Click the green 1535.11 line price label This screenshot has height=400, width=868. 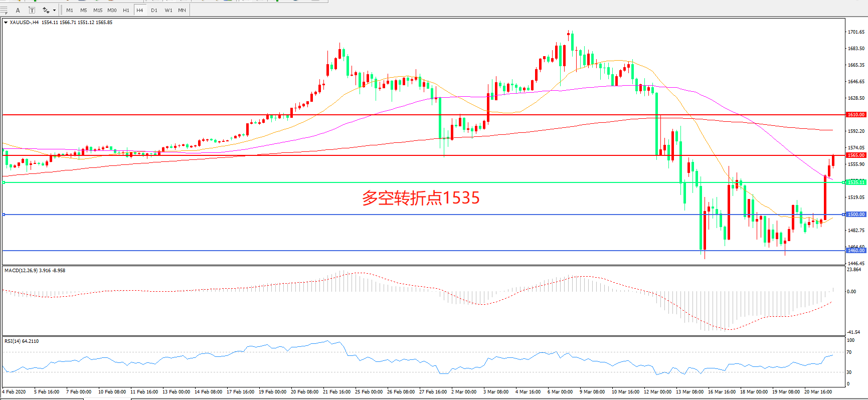855,182
